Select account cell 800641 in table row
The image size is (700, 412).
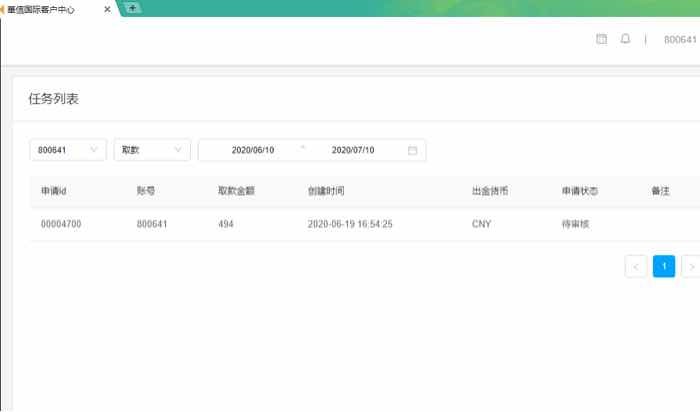[152, 224]
